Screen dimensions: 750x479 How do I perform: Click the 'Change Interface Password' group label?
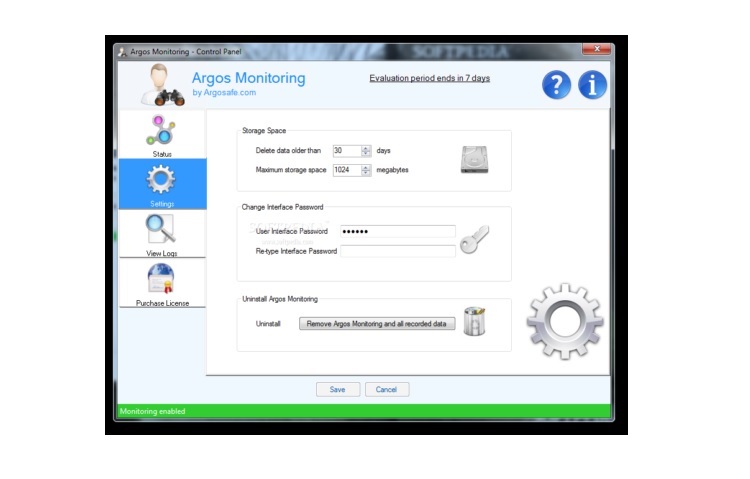[282, 207]
